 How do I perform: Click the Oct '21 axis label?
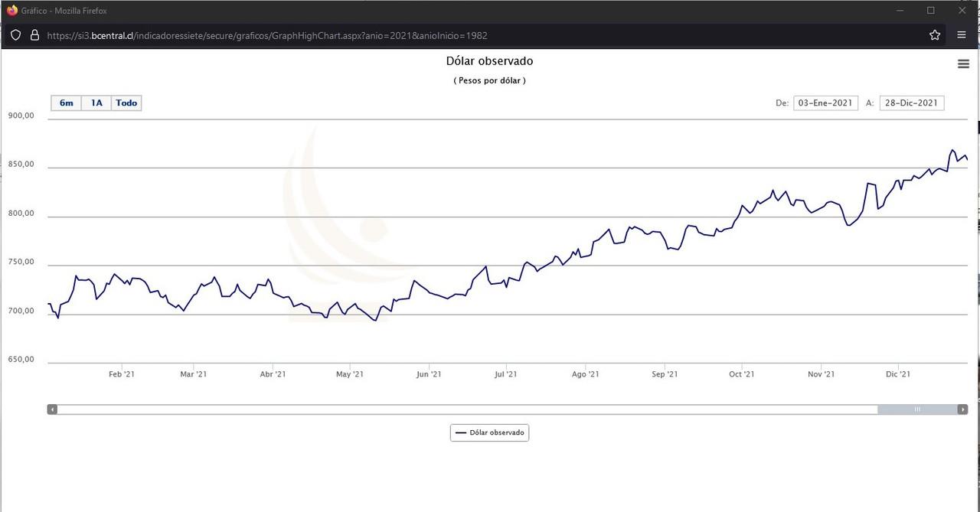(741, 374)
